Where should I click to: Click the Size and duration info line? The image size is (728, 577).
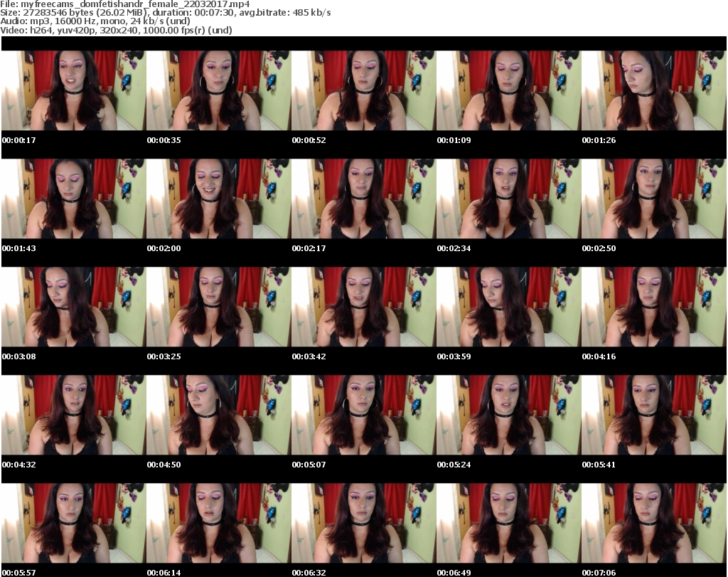coord(165,13)
